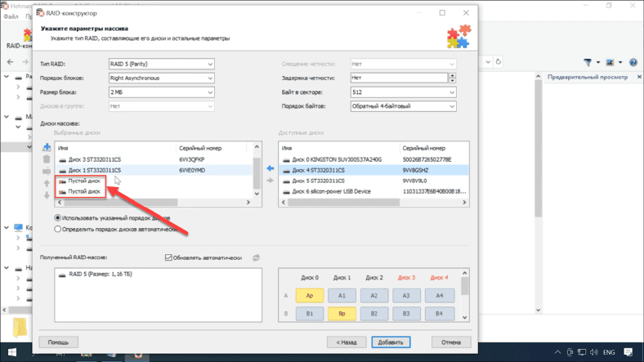Click parity delay stepper up arrow
The image size is (644, 362).
(452, 75)
